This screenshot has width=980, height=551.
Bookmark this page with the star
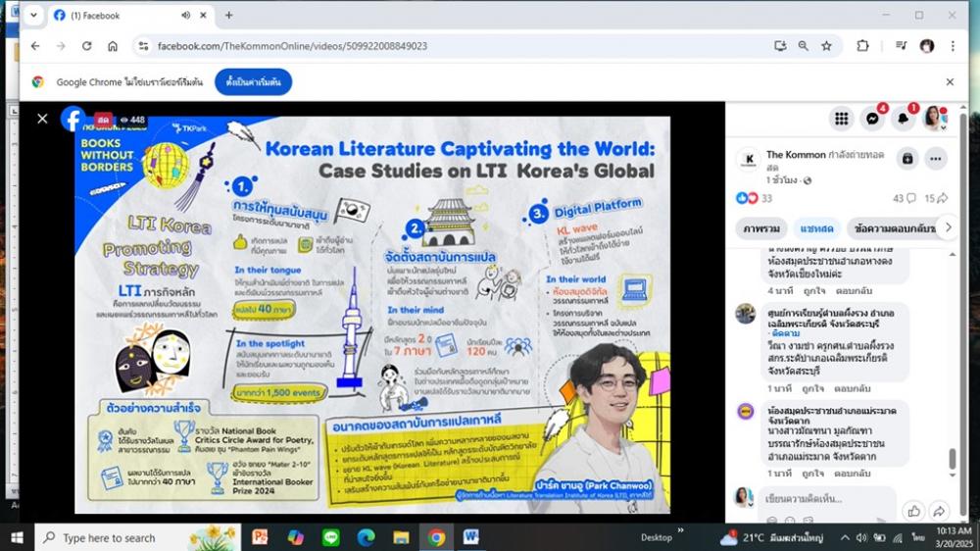(826, 46)
